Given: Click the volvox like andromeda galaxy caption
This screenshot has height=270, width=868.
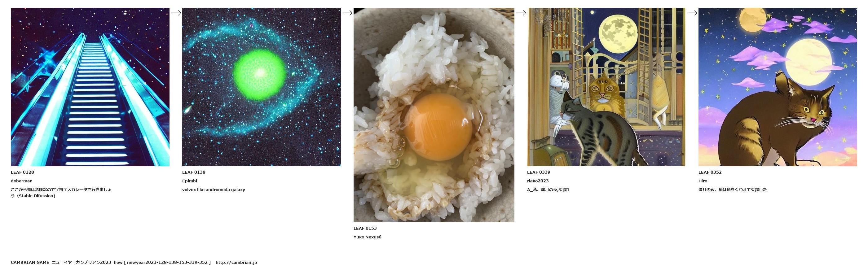Looking at the screenshot, I should tap(214, 189).
